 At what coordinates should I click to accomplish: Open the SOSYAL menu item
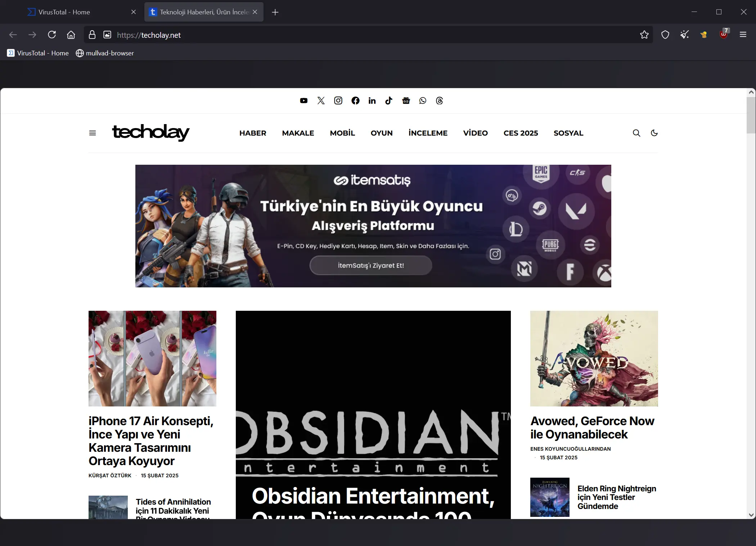click(568, 133)
